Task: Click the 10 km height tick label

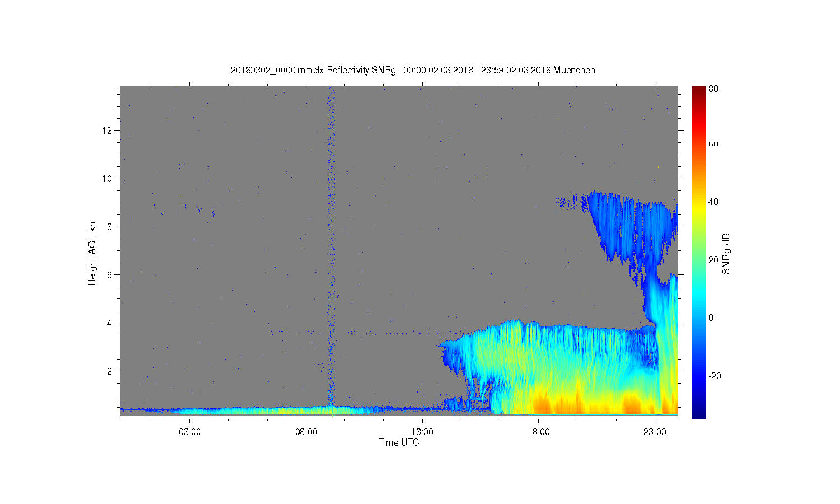Action: pyautogui.click(x=108, y=179)
